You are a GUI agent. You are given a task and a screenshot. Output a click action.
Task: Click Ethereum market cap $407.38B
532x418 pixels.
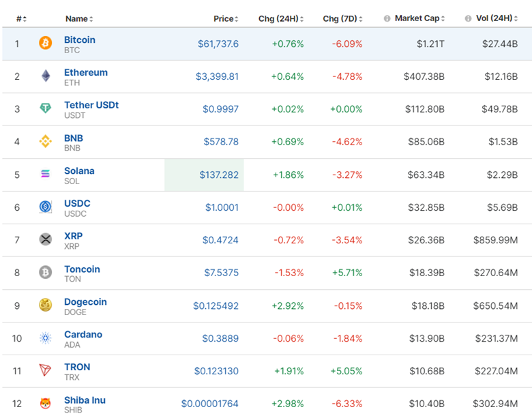pyautogui.click(x=424, y=76)
